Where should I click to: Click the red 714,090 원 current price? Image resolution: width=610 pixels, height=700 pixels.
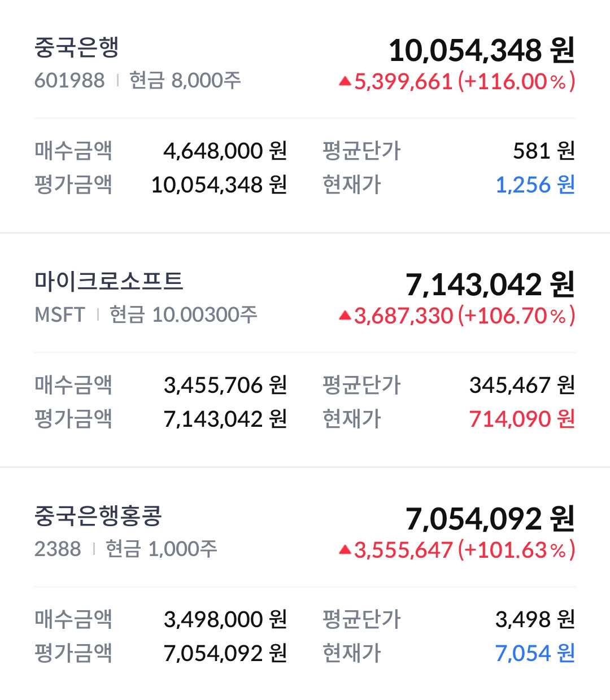click(x=522, y=419)
